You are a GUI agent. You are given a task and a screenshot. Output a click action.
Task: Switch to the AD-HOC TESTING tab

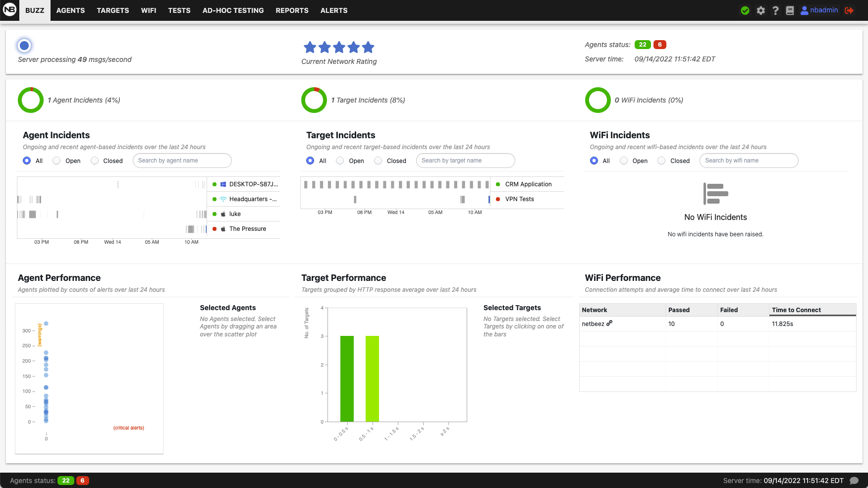(x=233, y=10)
